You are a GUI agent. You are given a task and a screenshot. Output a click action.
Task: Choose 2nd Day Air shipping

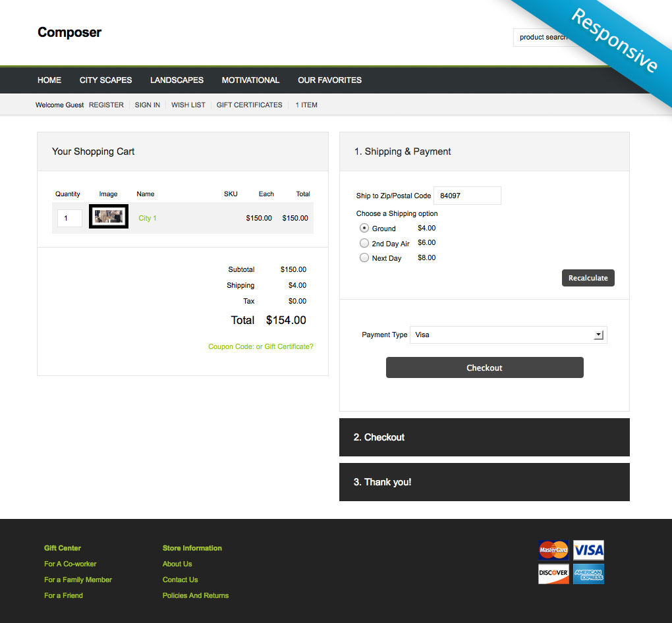coord(364,243)
